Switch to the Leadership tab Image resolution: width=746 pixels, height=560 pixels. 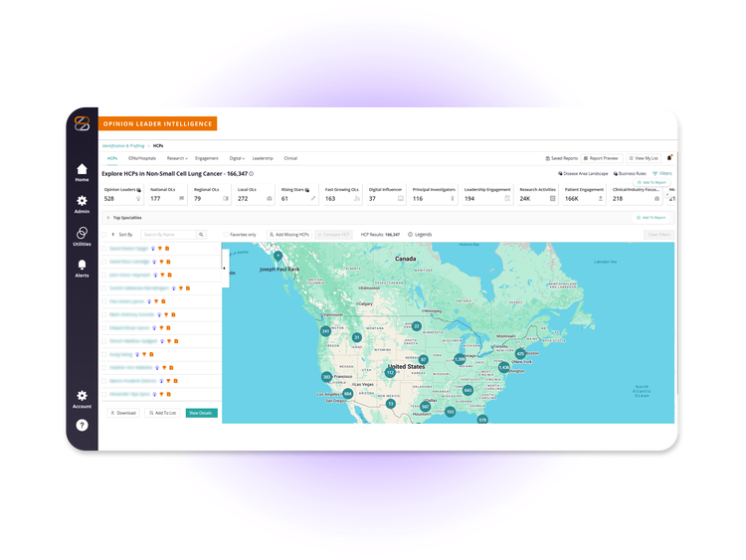coord(263,158)
